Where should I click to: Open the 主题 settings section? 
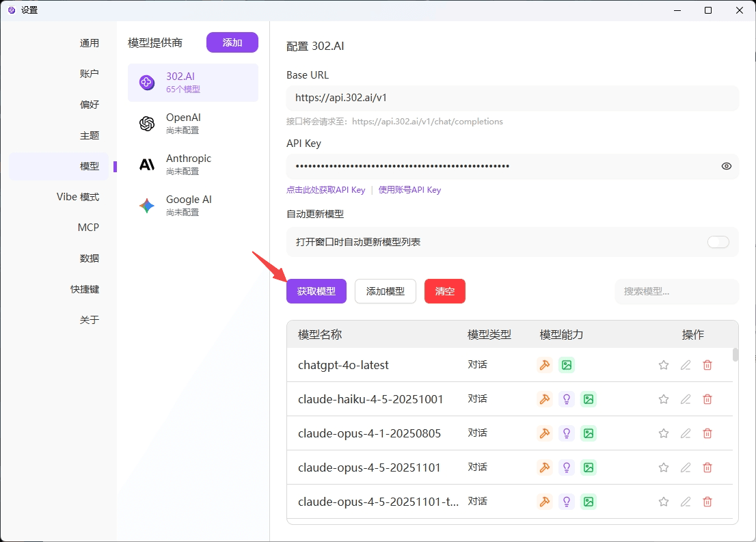point(89,135)
